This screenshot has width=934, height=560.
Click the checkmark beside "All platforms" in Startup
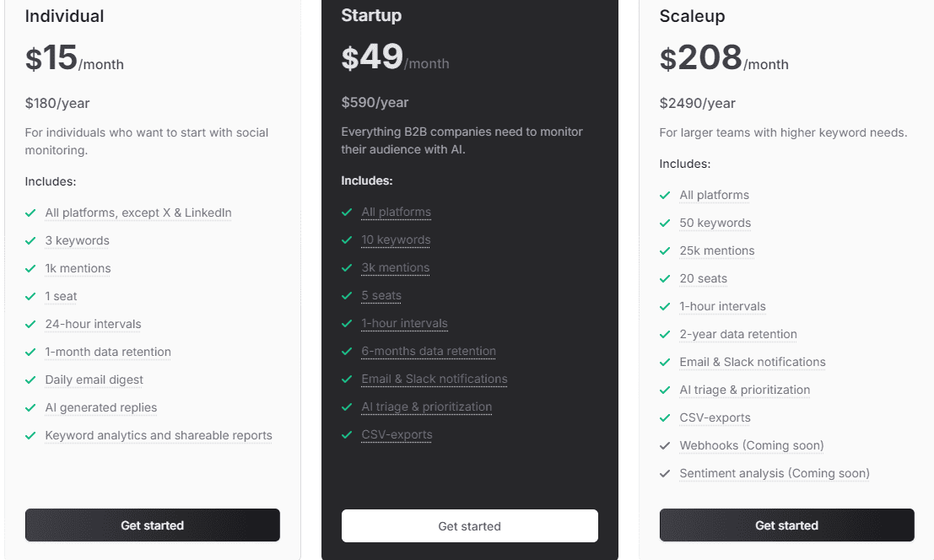346,213
